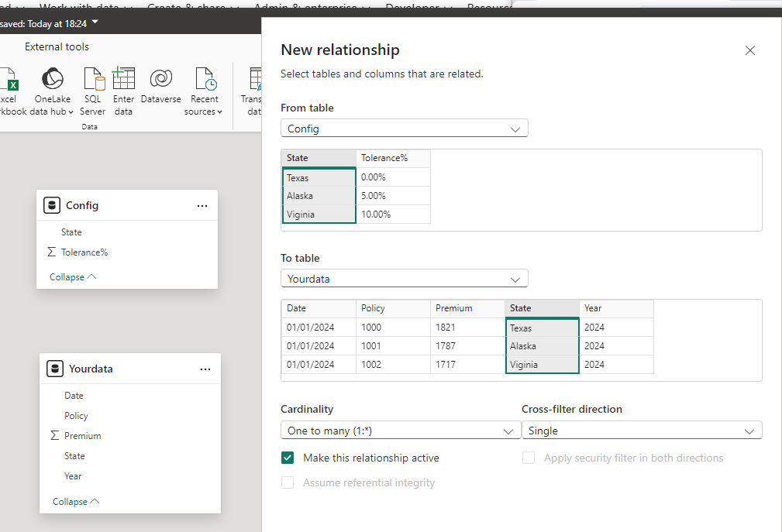Click the sigma icon beside Tolerance%
Viewport: 782px width, 532px height.
coord(51,252)
